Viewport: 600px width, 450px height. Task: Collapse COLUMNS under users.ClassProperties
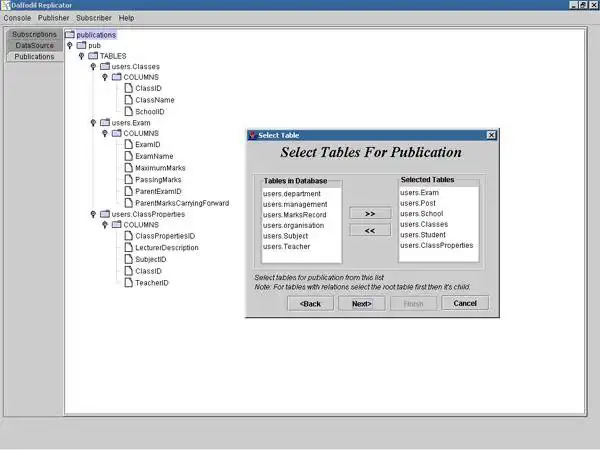(x=105, y=225)
